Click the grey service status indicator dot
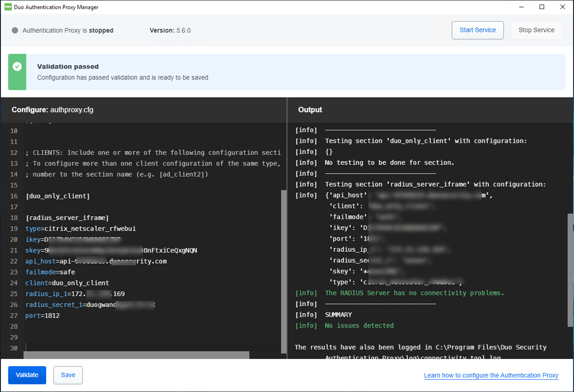The height and width of the screenshot is (392, 574). 15,30
